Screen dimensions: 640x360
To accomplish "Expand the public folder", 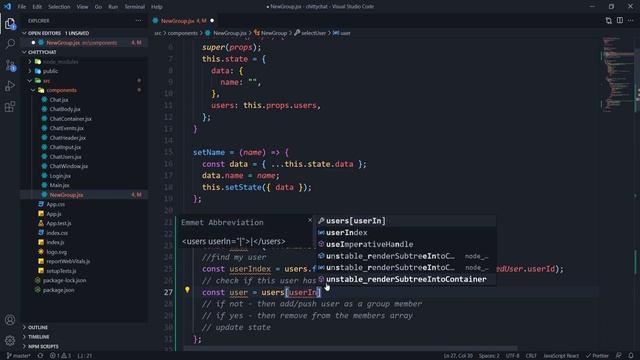I will [30, 71].
